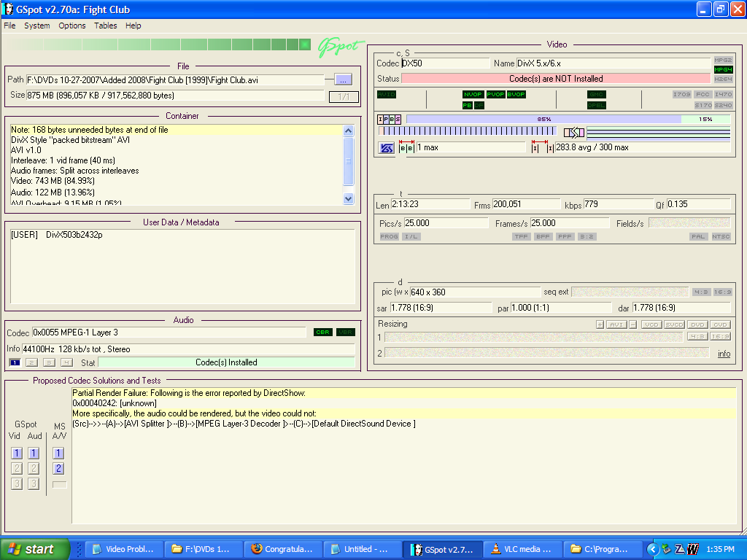747x560 pixels.
Task: Open the System menu
Action: pos(36,26)
